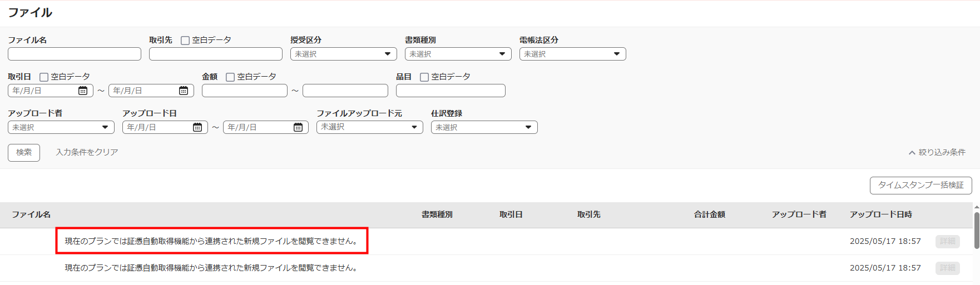Check 空白データ box next to 金額
980x285 pixels.
click(x=230, y=77)
